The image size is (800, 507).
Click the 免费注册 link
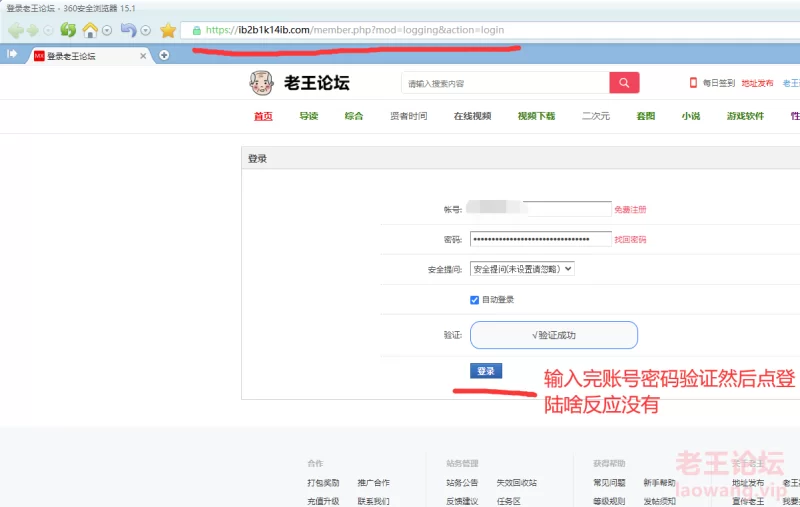coord(630,209)
